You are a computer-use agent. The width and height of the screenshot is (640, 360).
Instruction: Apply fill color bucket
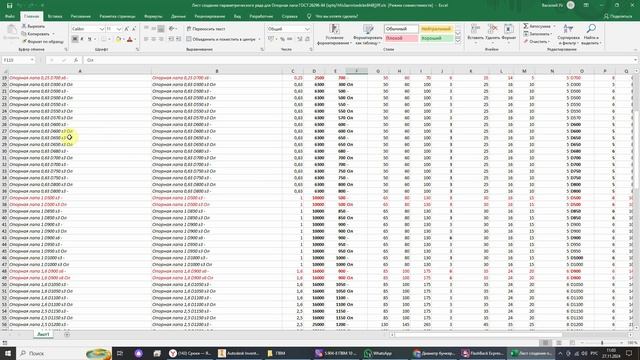coord(118,39)
